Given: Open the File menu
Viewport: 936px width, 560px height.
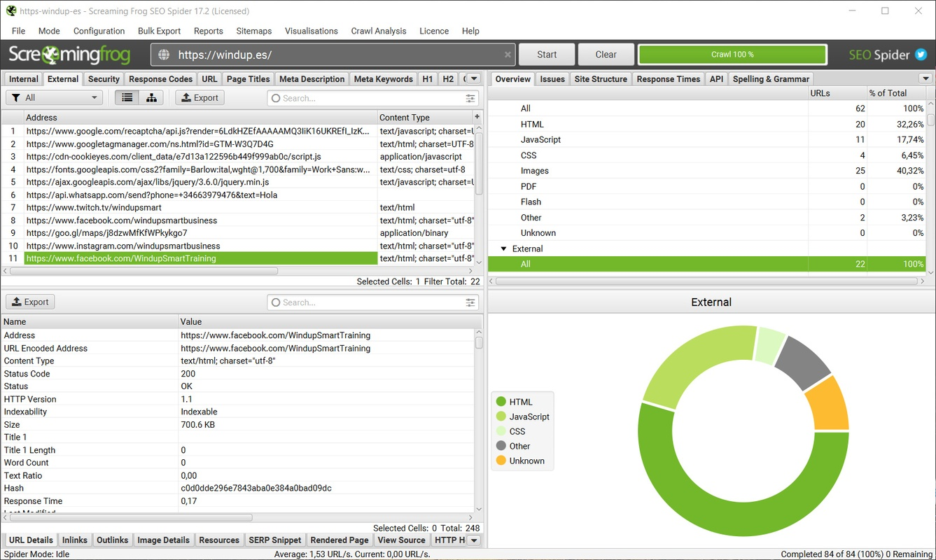Looking at the screenshot, I should [18, 31].
